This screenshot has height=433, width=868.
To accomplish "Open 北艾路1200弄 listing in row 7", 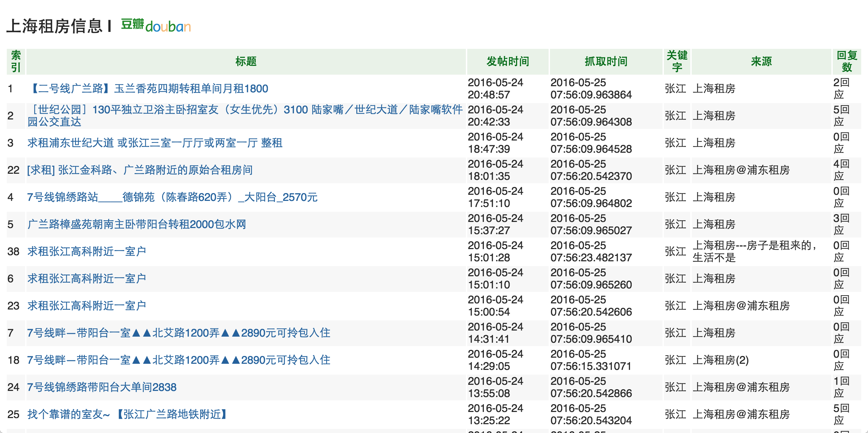I will pyautogui.click(x=178, y=333).
